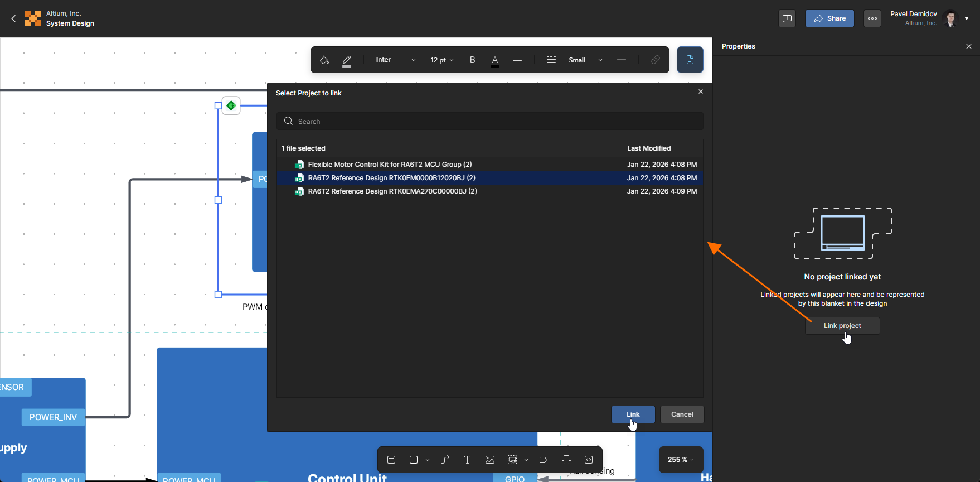Viewport: 980px width, 482px height.
Task: Click the Altium orange logo icon
Action: coord(33,18)
